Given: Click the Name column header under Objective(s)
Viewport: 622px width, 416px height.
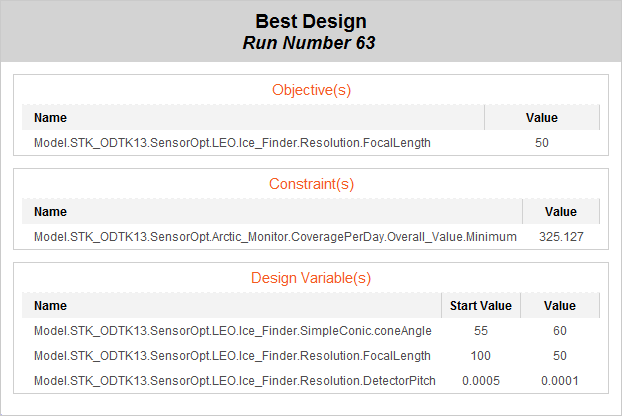Looking at the screenshot, I should (50, 118).
